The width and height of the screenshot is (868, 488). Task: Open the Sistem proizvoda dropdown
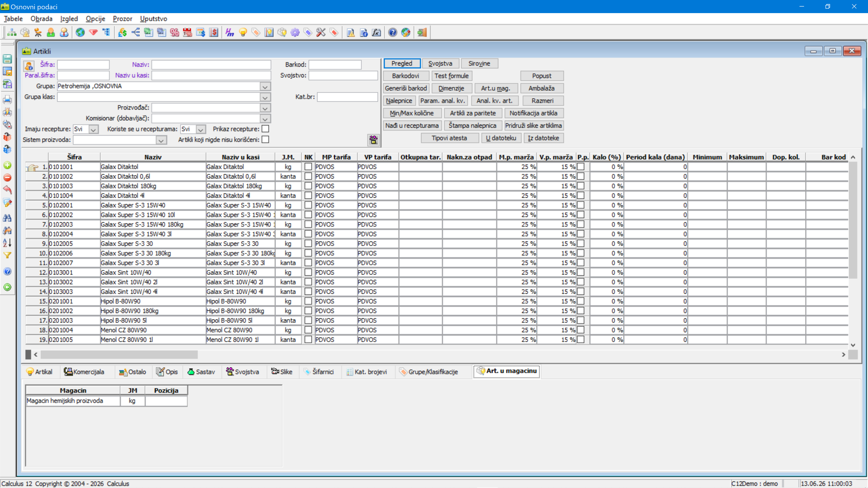(161, 140)
